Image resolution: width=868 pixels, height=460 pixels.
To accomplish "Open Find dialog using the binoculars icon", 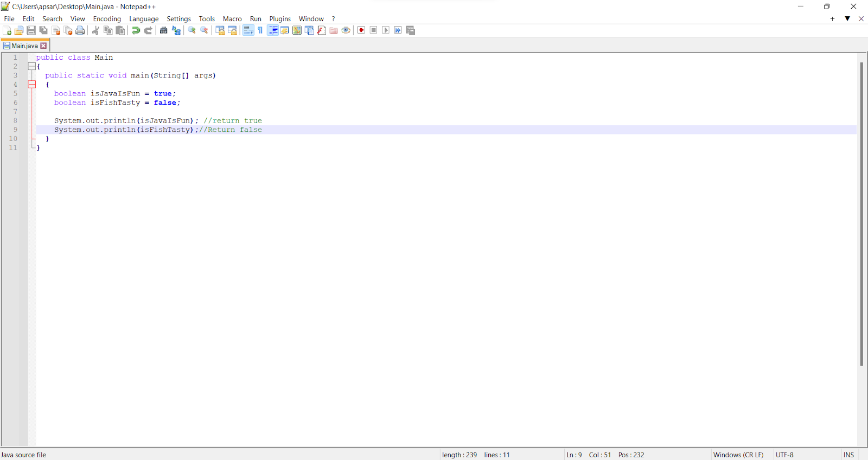I will click(x=163, y=30).
